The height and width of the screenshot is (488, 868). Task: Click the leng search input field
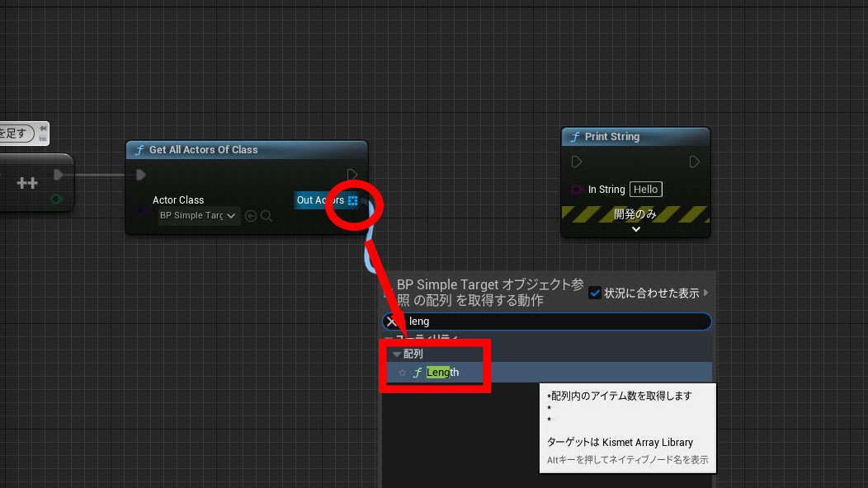pos(547,321)
